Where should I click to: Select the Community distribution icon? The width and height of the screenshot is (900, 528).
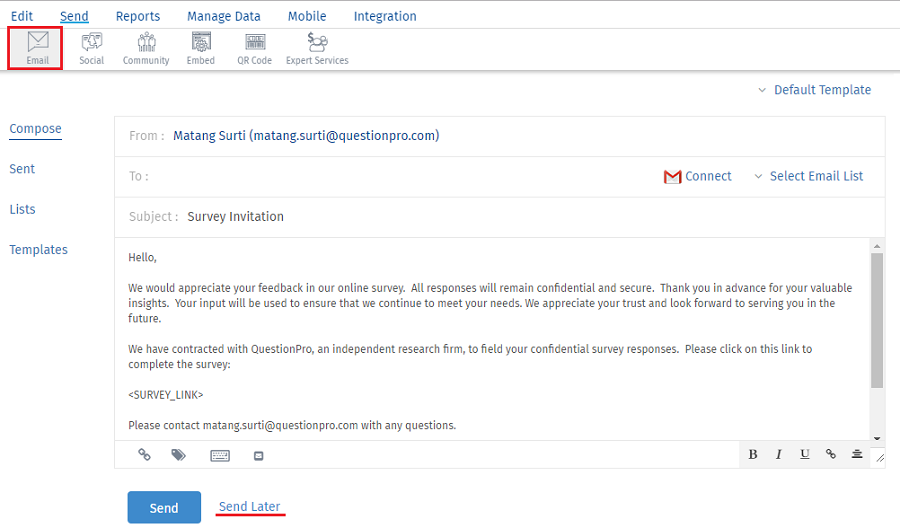click(x=146, y=48)
